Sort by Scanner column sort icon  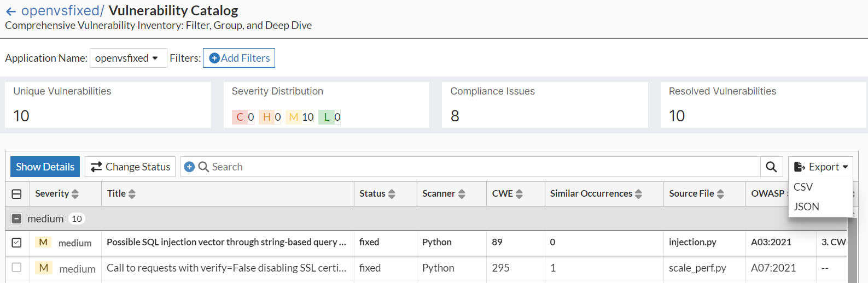[x=462, y=194]
